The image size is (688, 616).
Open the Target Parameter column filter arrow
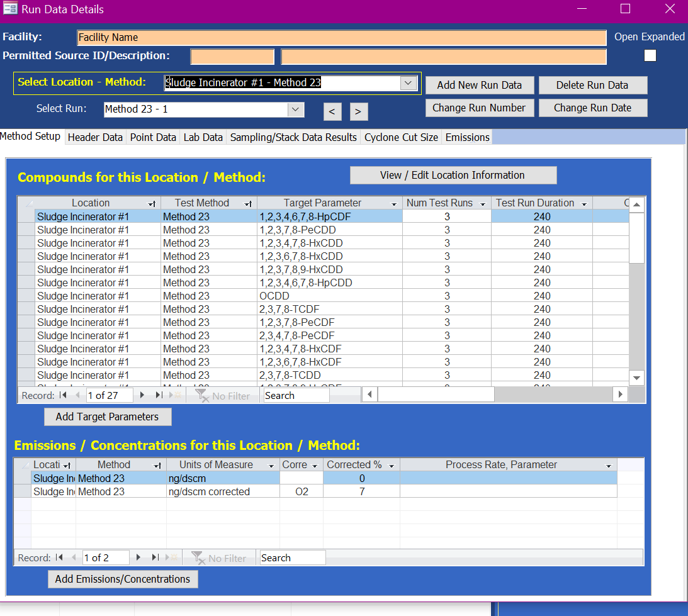click(394, 204)
